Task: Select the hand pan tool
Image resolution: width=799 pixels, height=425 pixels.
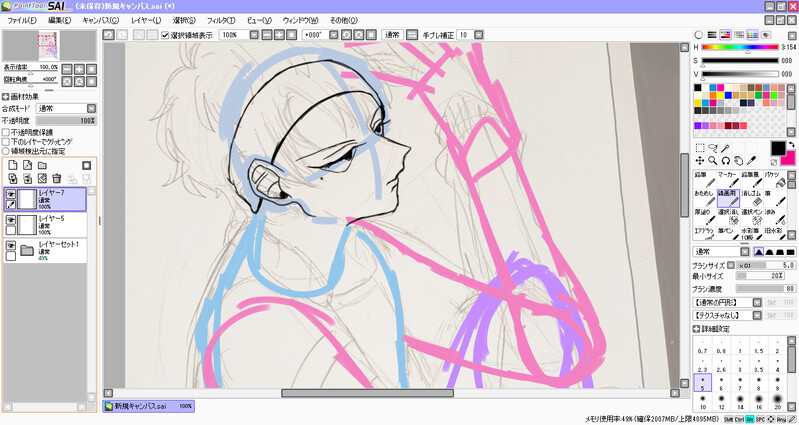Action: [738, 161]
